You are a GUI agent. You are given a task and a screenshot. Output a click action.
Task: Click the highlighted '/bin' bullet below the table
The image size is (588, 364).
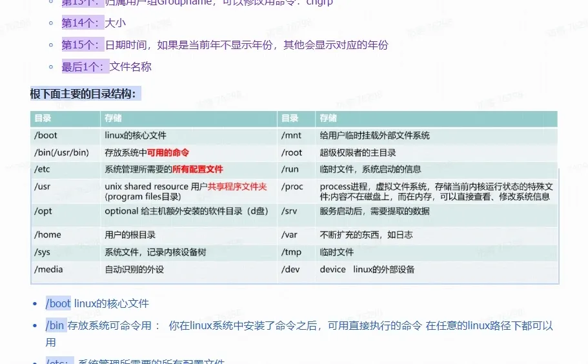pyautogui.click(x=56, y=325)
